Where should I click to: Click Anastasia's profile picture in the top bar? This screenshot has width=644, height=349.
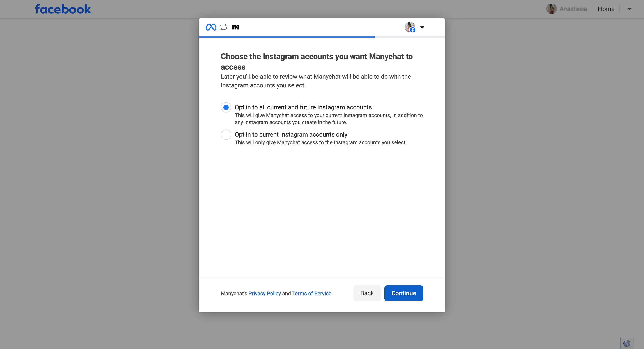click(552, 9)
